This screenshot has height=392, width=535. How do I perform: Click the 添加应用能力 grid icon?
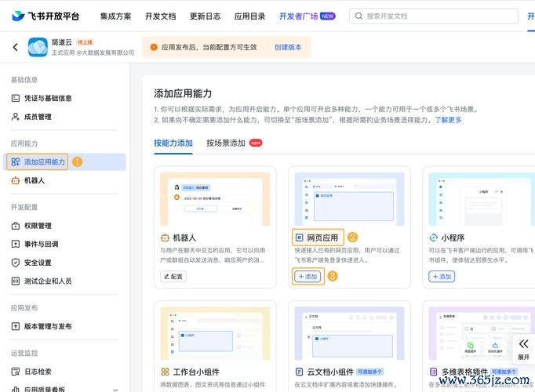[x=16, y=162]
